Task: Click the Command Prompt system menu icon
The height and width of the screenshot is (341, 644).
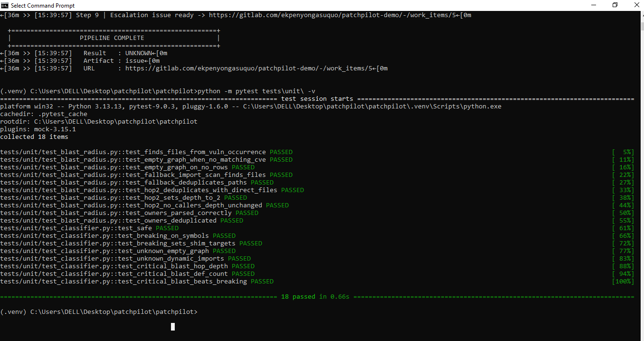Action: coord(5,5)
